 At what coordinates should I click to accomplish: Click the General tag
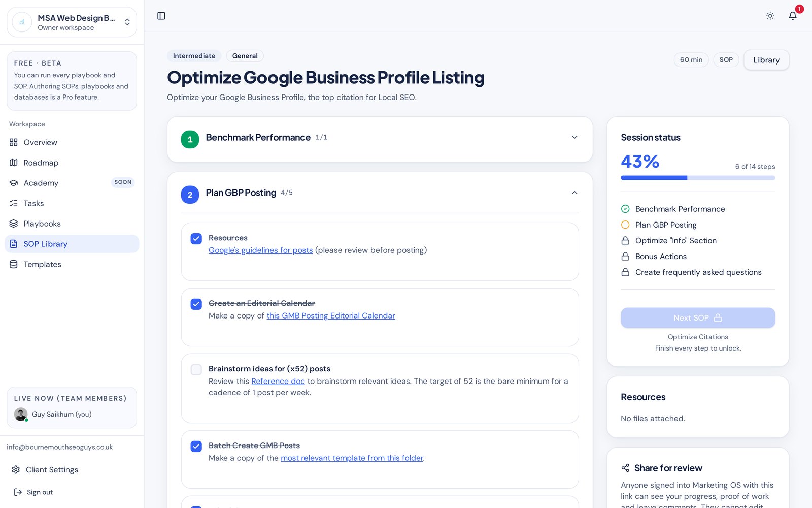245,56
